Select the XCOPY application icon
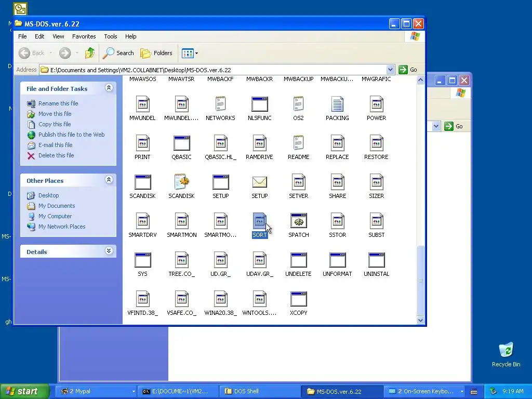This screenshot has width=532, height=399. (x=299, y=299)
